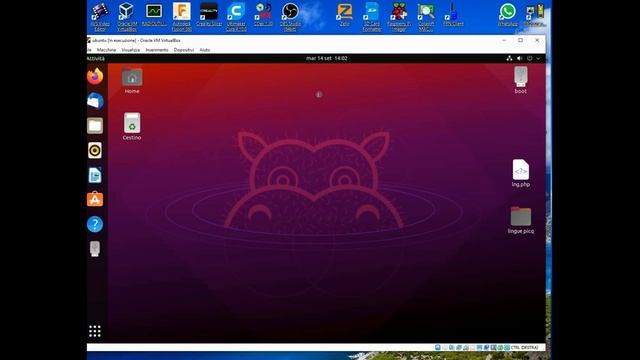Select the Oracle VM VirtualBox desktop shortcut
640x360 pixels.
click(x=127, y=17)
